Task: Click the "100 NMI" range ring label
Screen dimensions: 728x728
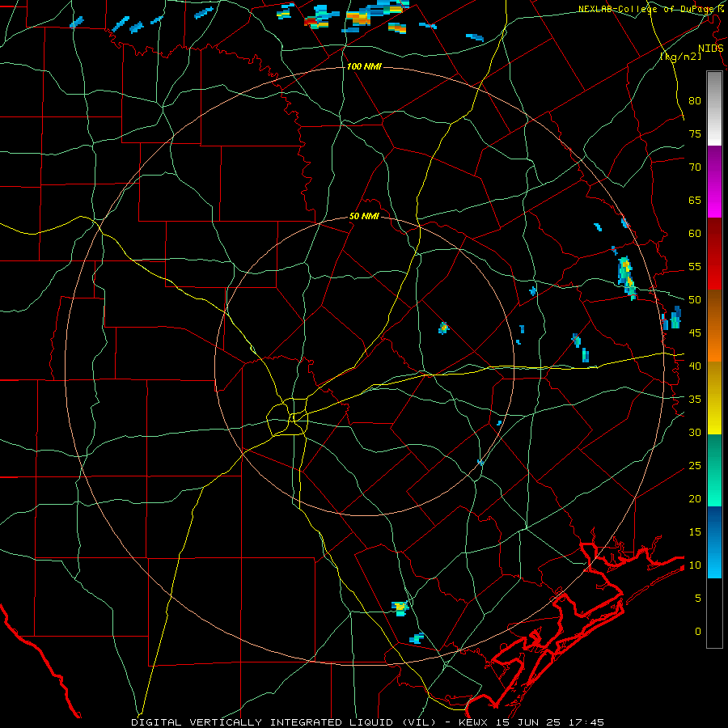Action: 364,67
